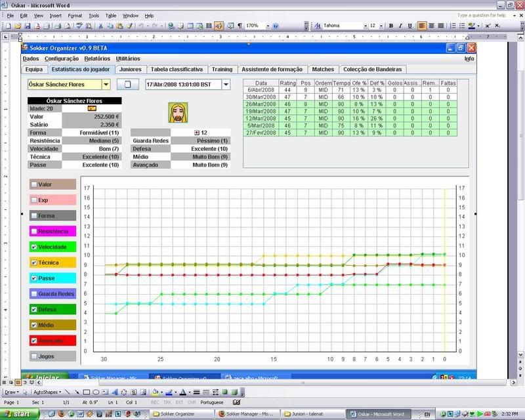This screenshot has height=420, width=525.
Task: Apply Italic formatting
Action: point(400,26)
